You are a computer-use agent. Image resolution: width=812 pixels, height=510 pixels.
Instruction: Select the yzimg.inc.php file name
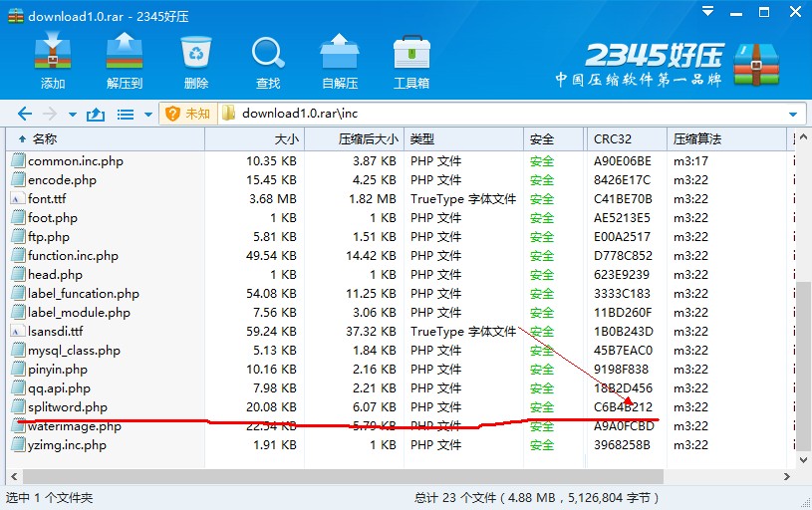pyautogui.click(x=67, y=445)
